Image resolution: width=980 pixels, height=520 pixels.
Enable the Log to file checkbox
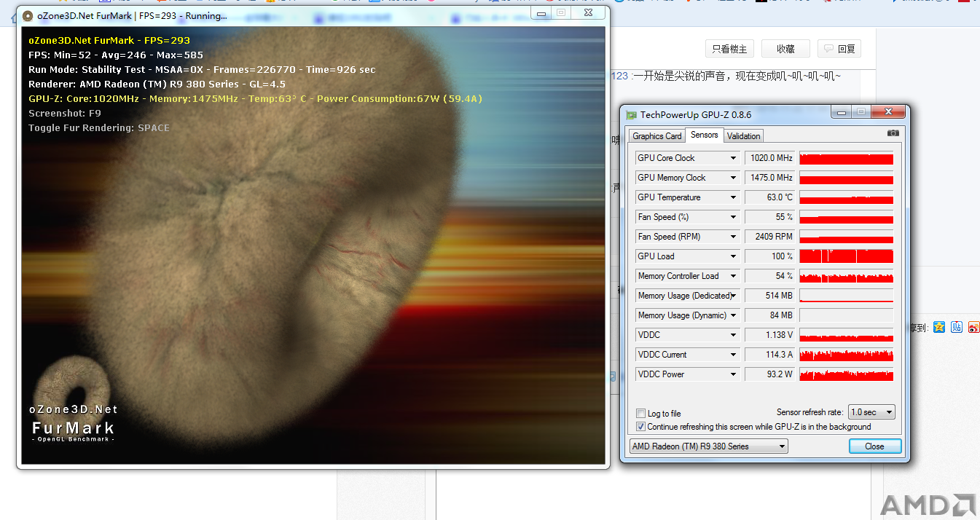[x=641, y=413]
